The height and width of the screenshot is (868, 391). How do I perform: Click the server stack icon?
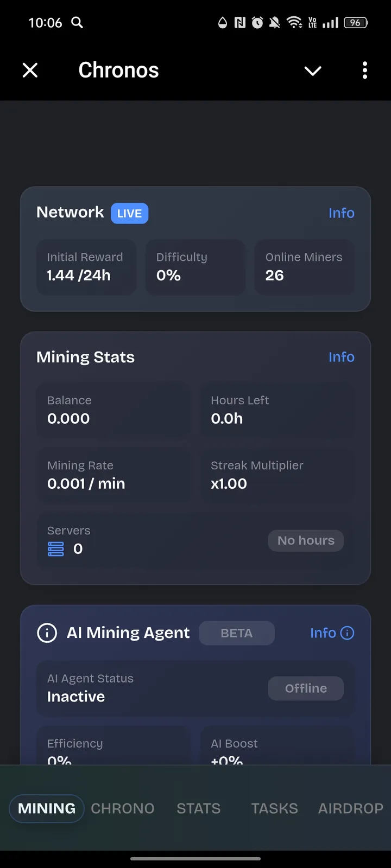(x=56, y=549)
